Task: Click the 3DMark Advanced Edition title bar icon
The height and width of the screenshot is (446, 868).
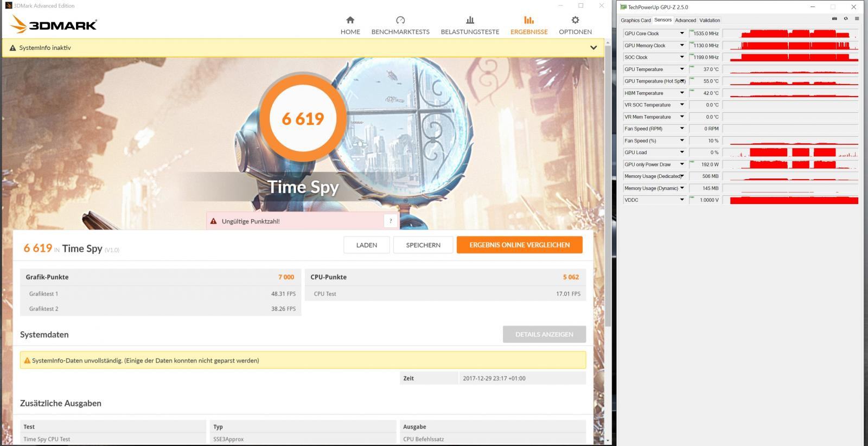Action: pos(8,5)
